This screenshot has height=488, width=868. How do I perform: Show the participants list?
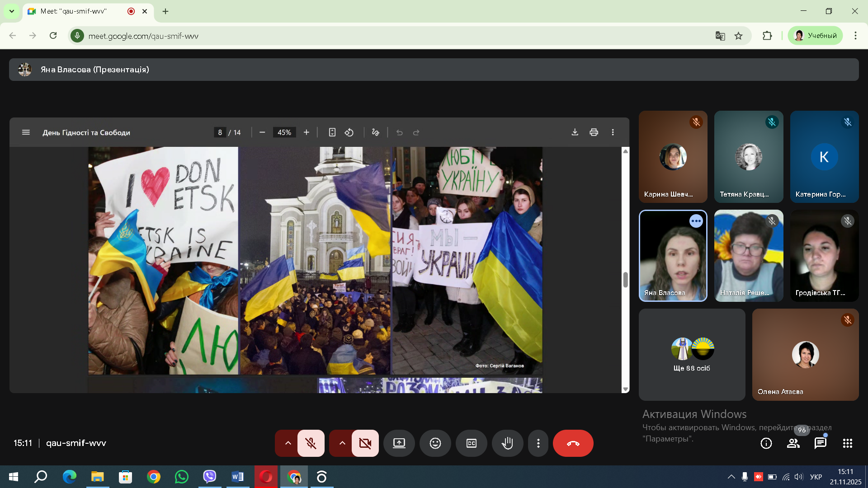click(793, 443)
